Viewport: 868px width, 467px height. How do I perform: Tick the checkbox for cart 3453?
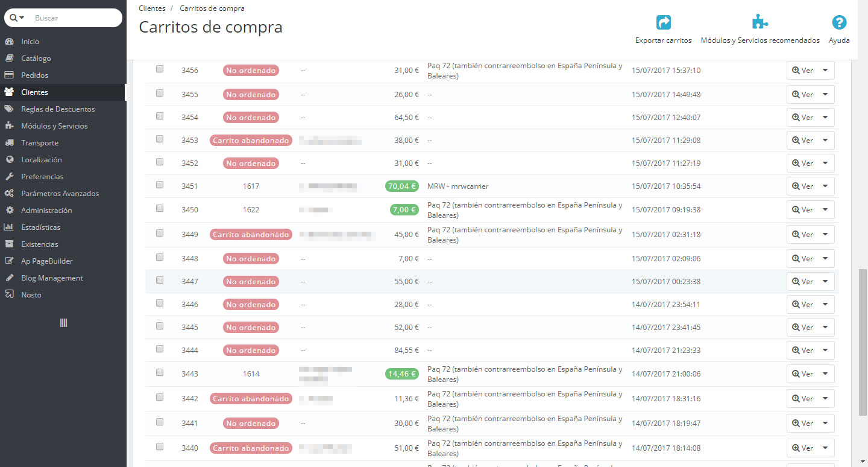160,139
